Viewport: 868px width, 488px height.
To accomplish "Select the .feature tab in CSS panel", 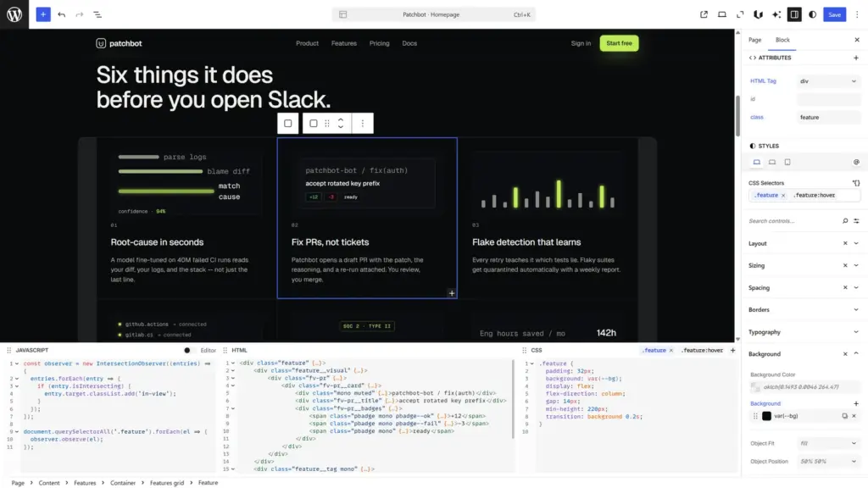I will (x=654, y=350).
